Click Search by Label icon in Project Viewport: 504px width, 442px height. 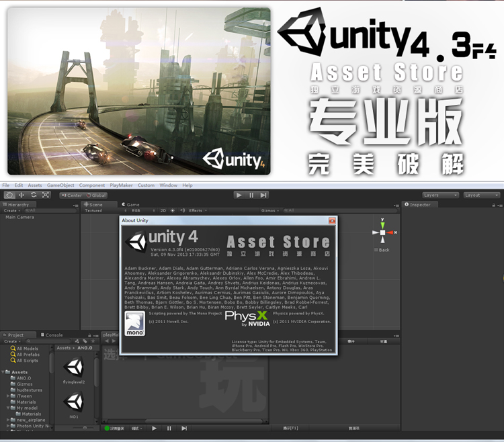coord(85,341)
